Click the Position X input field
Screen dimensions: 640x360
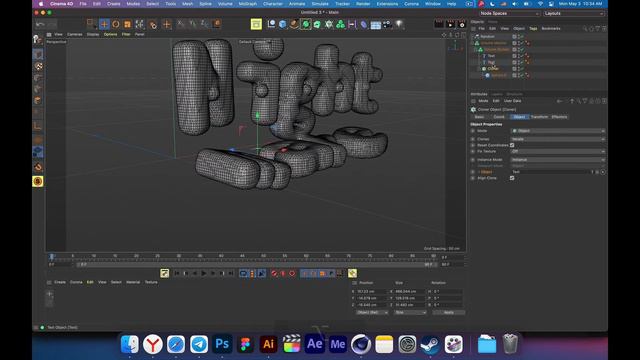point(371,291)
